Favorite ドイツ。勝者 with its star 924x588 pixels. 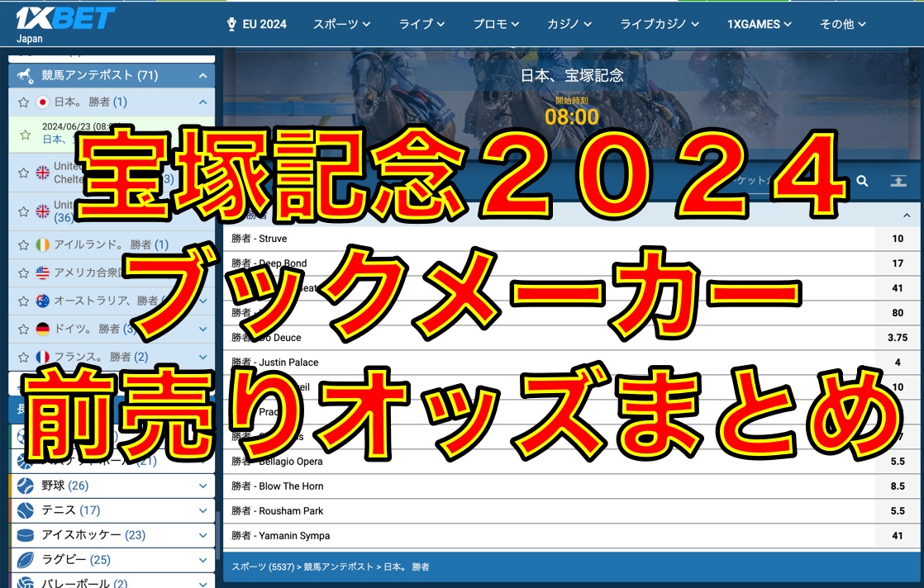pos(24,330)
